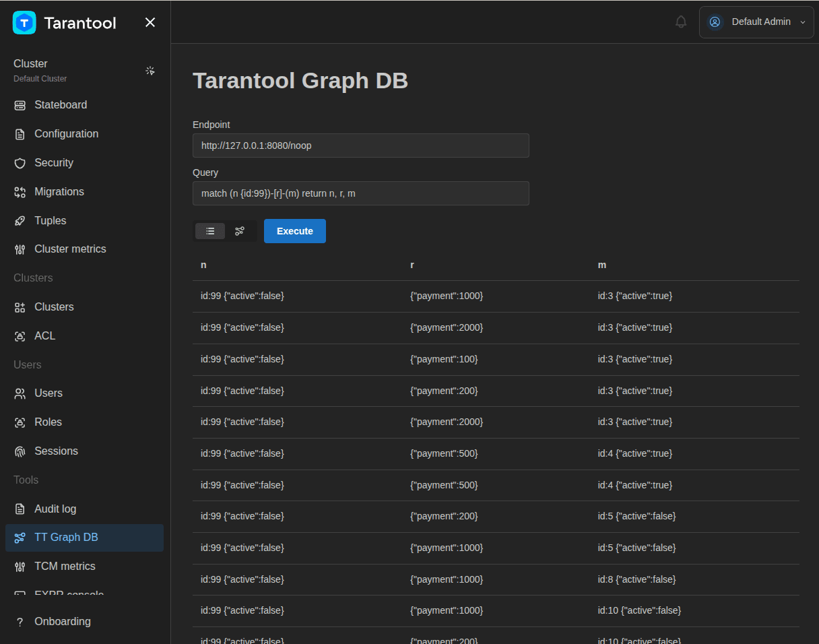Open the Clusters page

click(84, 307)
